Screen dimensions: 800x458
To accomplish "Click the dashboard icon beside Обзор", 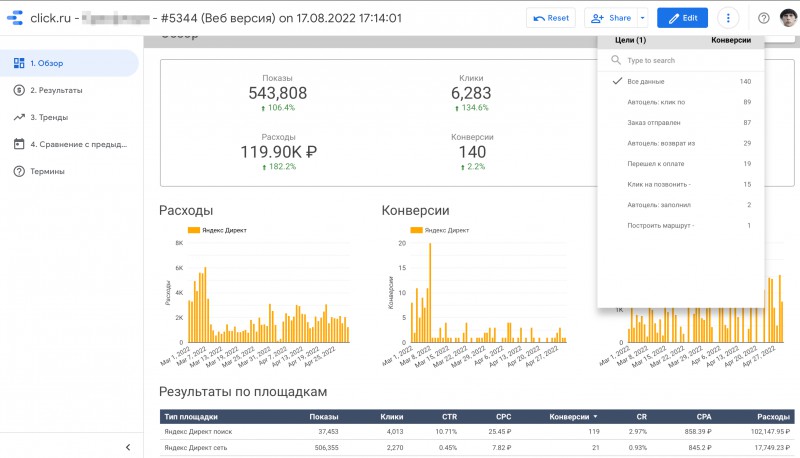I will pos(19,63).
